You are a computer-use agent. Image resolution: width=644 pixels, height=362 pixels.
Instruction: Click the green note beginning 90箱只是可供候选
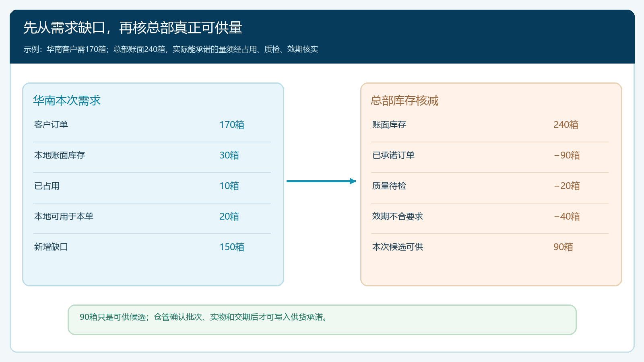322,320
